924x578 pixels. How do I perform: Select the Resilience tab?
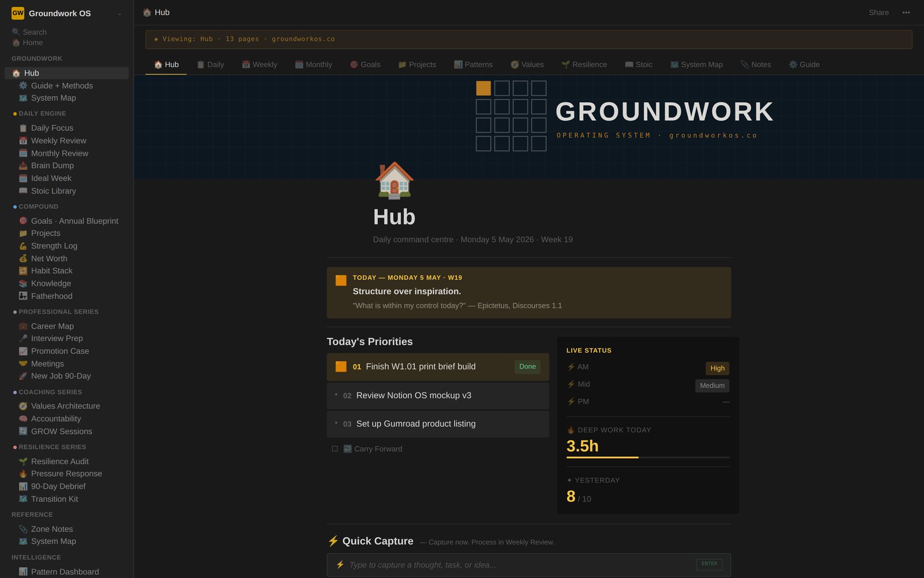(x=584, y=64)
